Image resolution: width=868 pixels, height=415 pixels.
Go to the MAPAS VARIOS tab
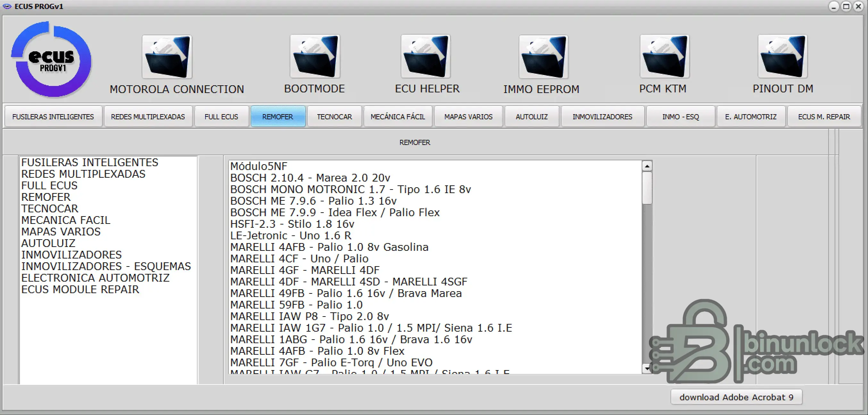point(468,117)
